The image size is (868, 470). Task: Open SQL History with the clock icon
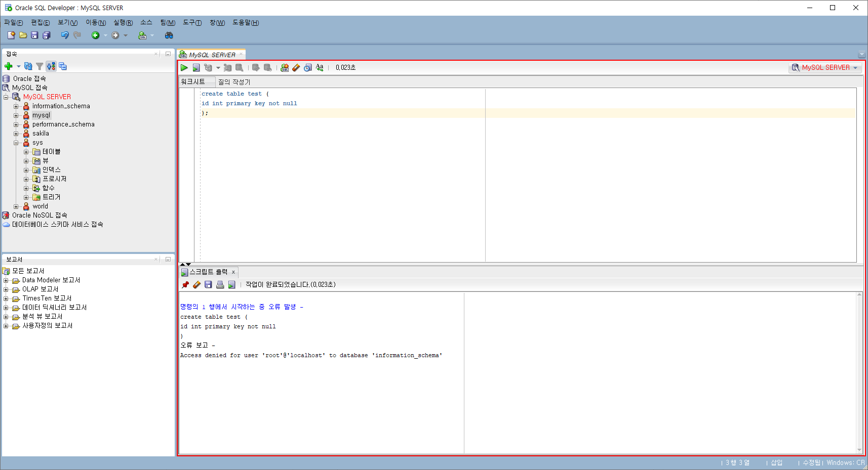(307, 68)
